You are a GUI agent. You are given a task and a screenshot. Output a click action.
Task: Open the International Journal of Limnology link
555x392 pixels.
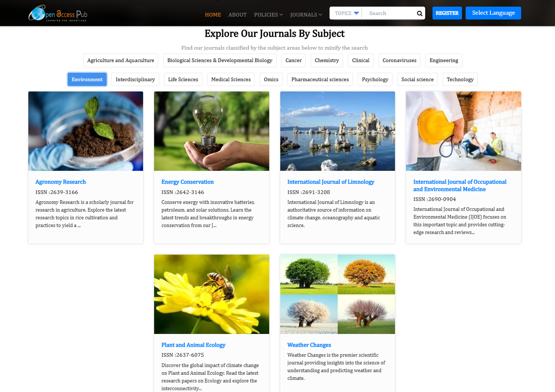[331, 182]
